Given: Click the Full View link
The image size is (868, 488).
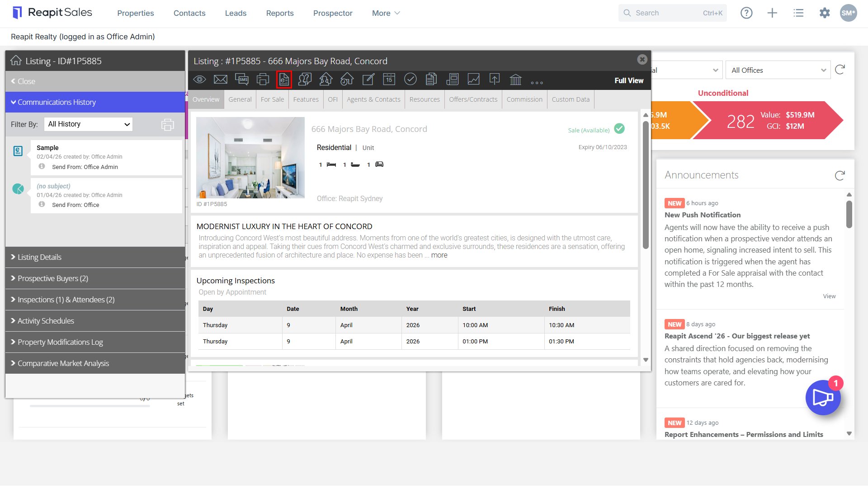Looking at the screenshot, I should pyautogui.click(x=629, y=80).
